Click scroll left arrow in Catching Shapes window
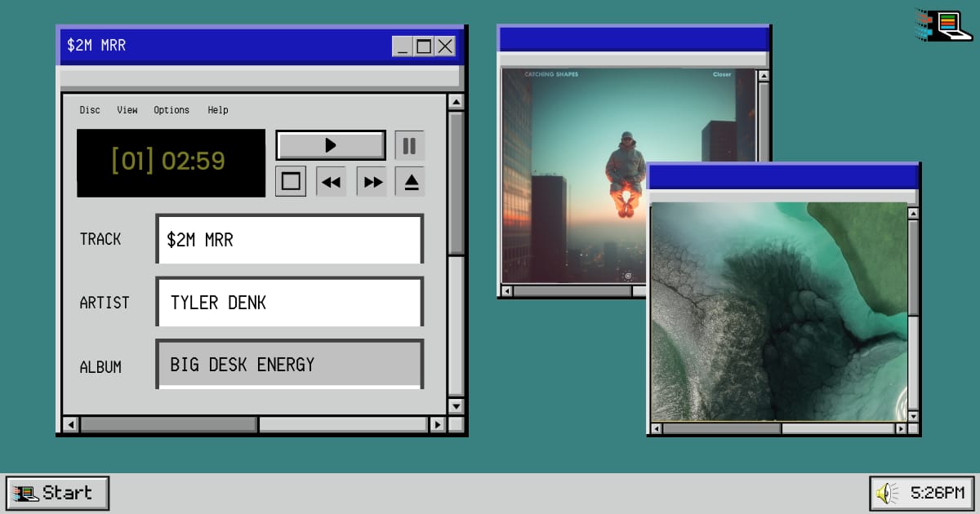980x514 pixels. pos(507,290)
